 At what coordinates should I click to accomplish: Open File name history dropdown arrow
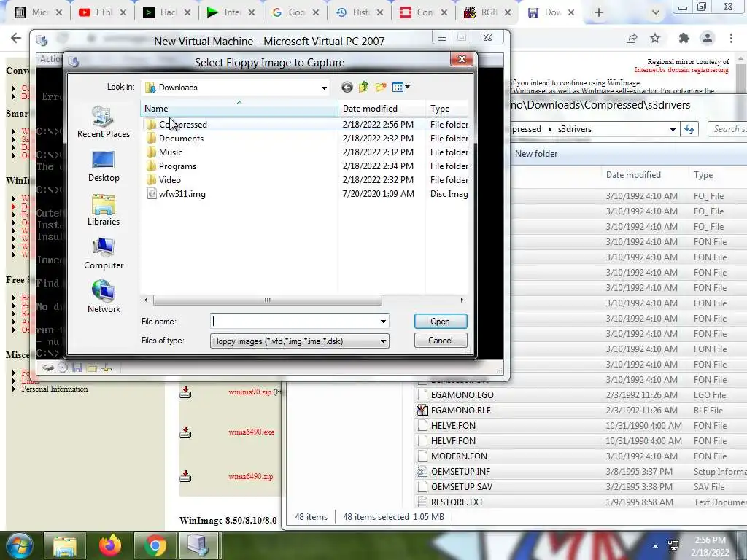383,322
